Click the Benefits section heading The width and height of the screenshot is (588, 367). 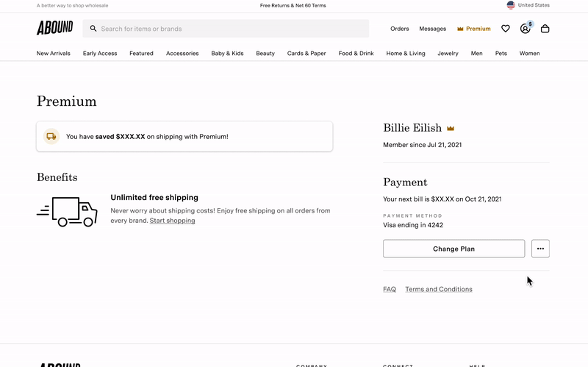pyautogui.click(x=57, y=177)
